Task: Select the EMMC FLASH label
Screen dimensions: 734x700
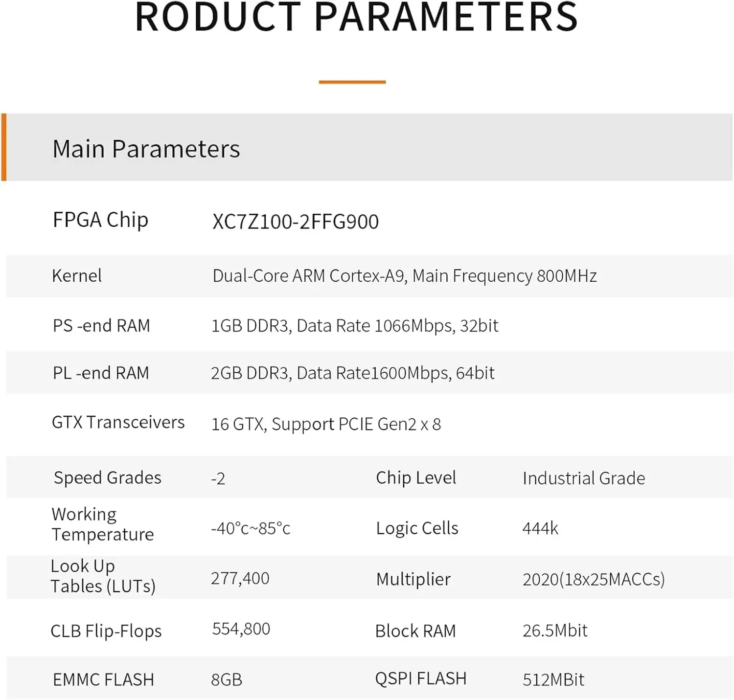Action: (x=103, y=679)
